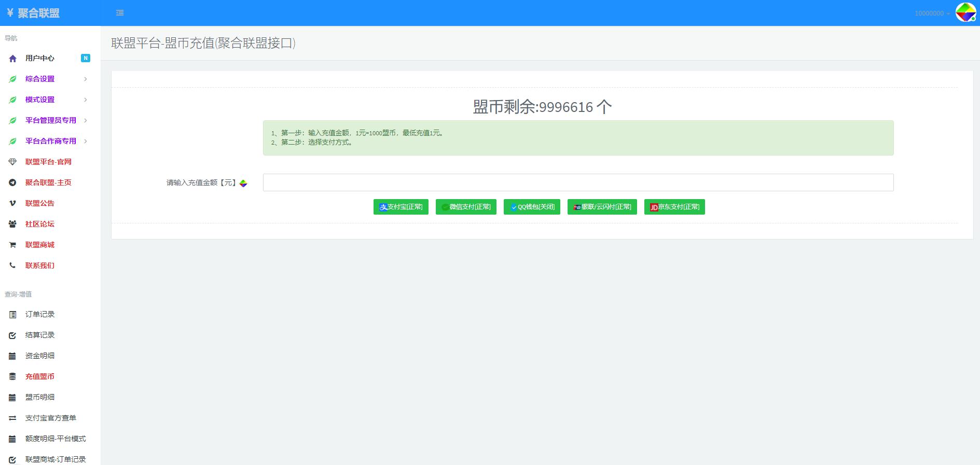980x465 pixels.
Task: Open 额度明细-平台模式 in sidebar
Action: (56, 439)
